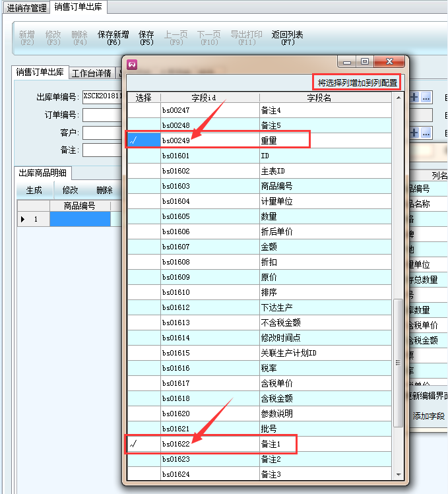
Task: Click the plus icon in the 客户 row
Action: coord(415,133)
